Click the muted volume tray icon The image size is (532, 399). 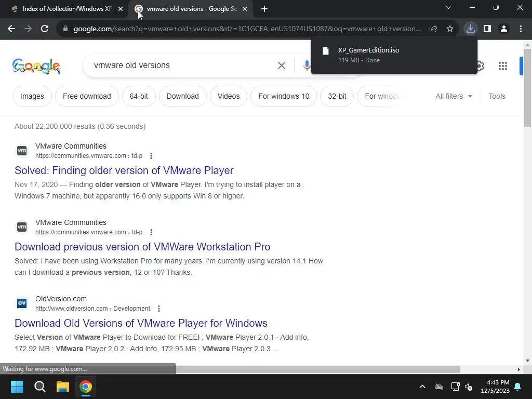point(469,387)
